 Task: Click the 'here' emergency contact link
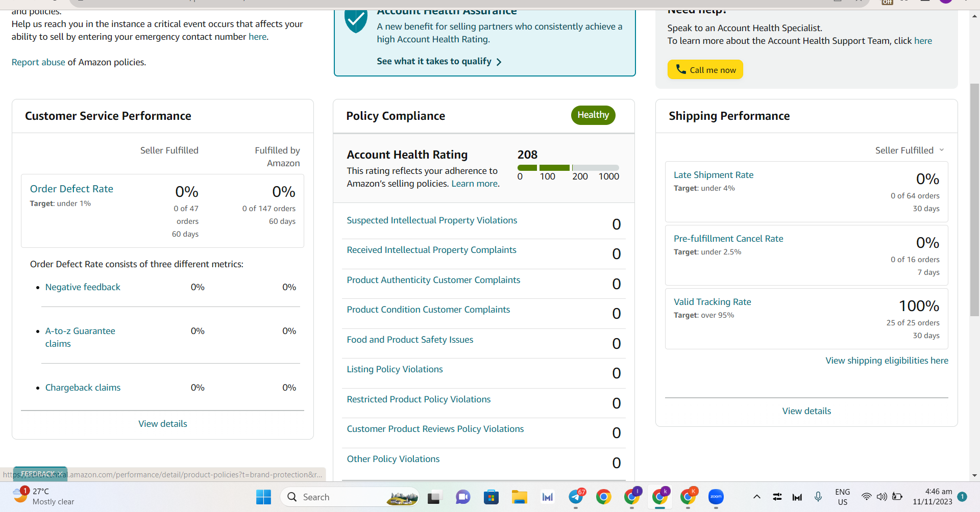point(257,37)
